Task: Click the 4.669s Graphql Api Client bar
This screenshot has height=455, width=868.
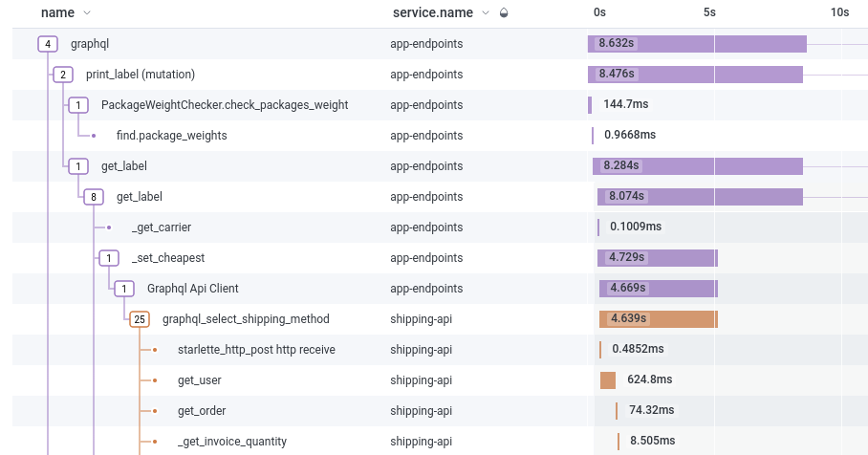Action: point(659,289)
